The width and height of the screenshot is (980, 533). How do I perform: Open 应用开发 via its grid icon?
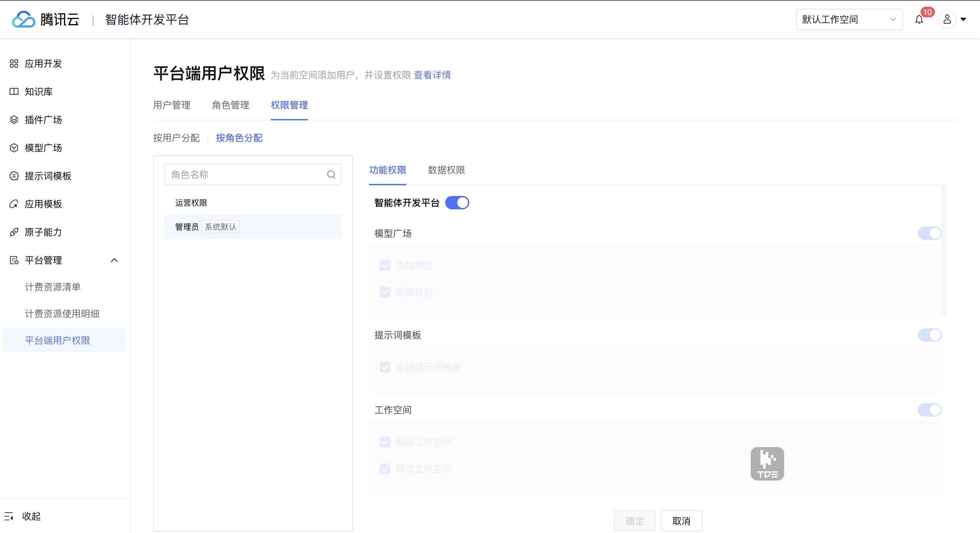(14, 64)
